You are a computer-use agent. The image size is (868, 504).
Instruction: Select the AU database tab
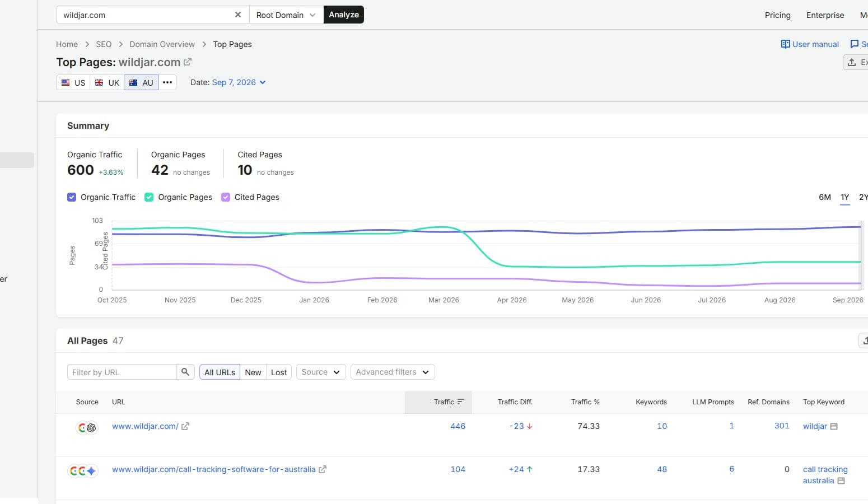[x=141, y=83]
